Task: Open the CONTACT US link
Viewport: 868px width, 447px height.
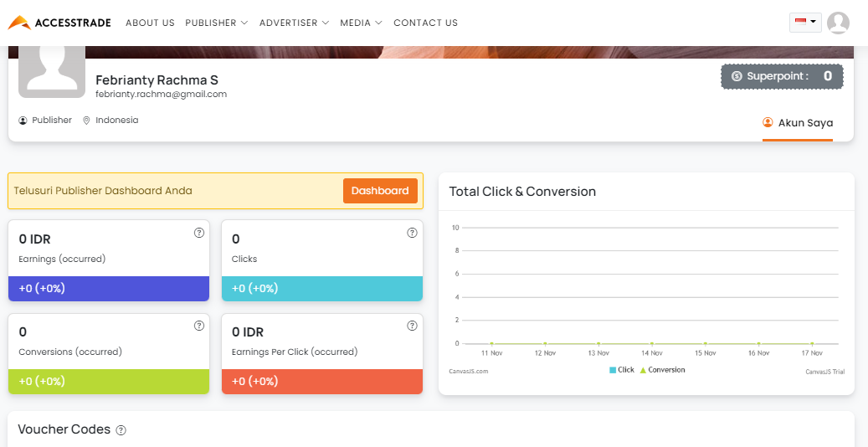Action: tap(426, 23)
